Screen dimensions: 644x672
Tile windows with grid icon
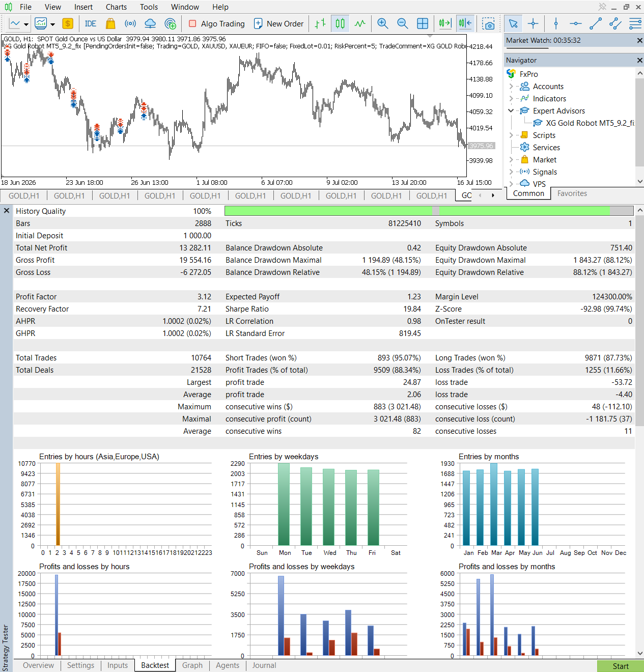(423, 24)
